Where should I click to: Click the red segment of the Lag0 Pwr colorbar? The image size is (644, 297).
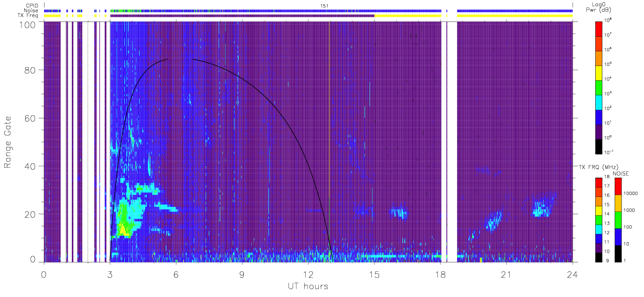click(x=599, y=28)
